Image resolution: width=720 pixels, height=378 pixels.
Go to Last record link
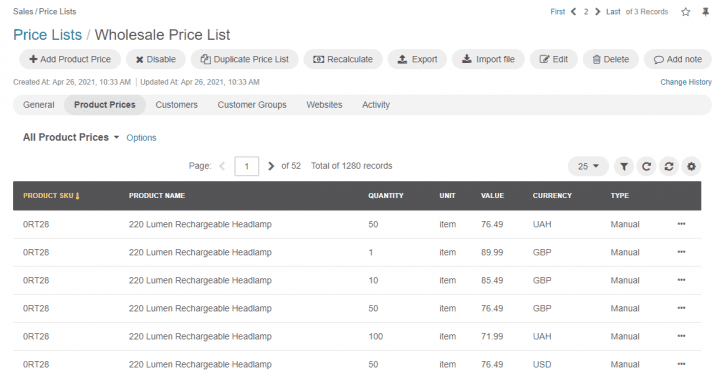(x=613, y=12)
